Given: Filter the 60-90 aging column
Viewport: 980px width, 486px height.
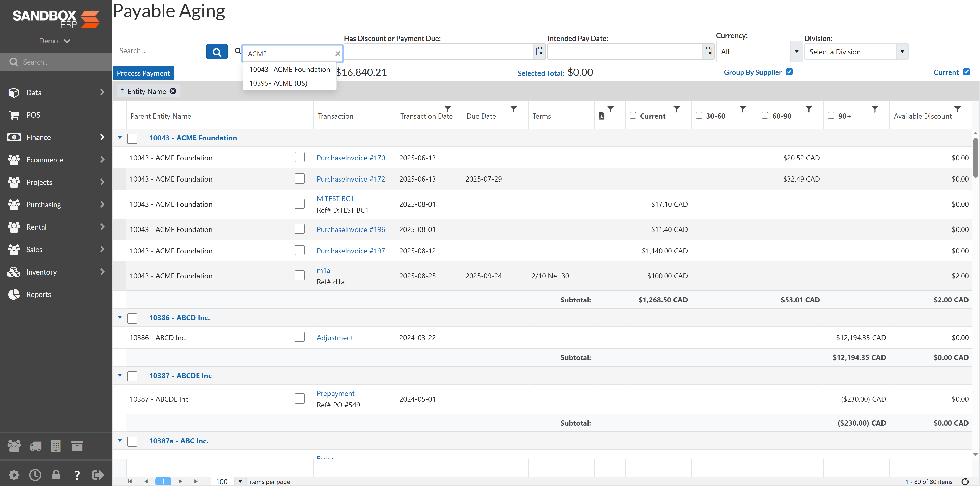Looking at the screenshot, I should tap(809, 109).
